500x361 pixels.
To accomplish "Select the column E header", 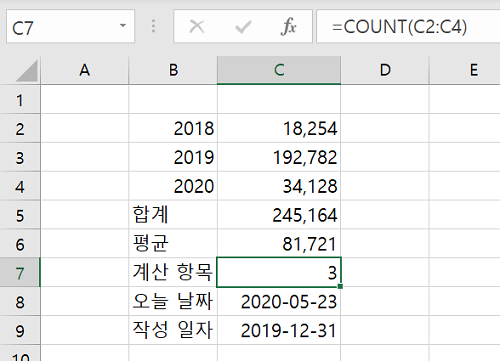I will (465, 70).
